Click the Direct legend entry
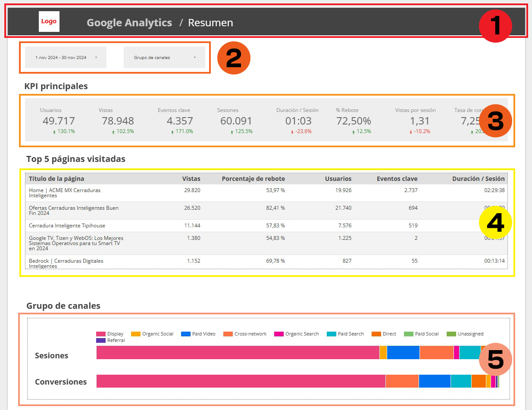Image resolution: width=532 pixels, height=410 pixels. [384, 334]
